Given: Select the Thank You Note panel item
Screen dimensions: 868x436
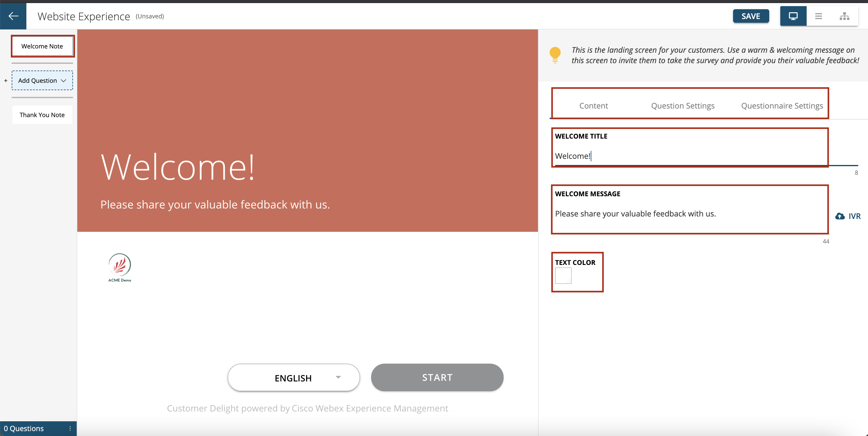Looking at the screenshot, I should pos(42,115).
